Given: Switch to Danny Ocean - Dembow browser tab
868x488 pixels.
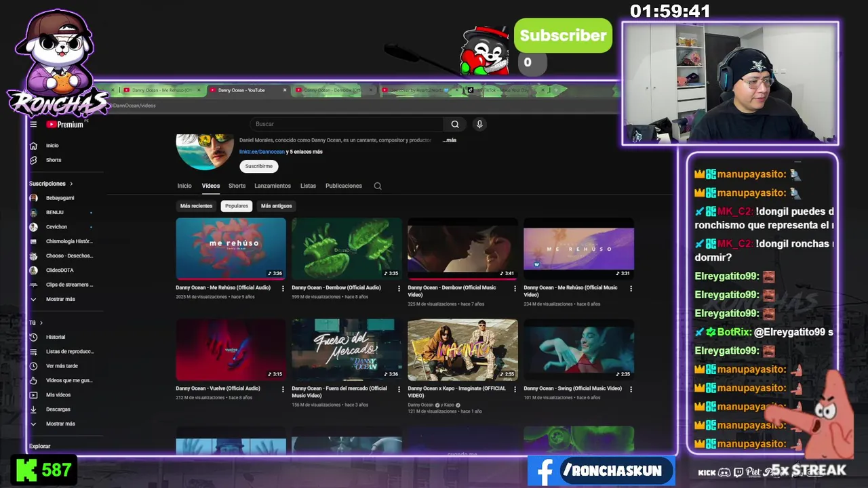Looking at the screenshot, I should [x=332, y=90].
